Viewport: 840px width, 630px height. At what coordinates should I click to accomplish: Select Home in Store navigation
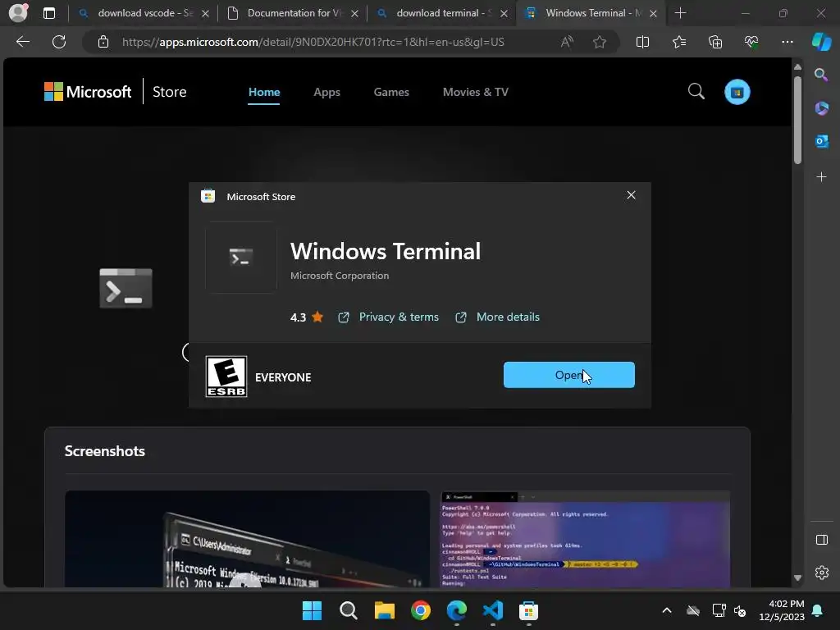pyautogui.click(x=264, y=92)
